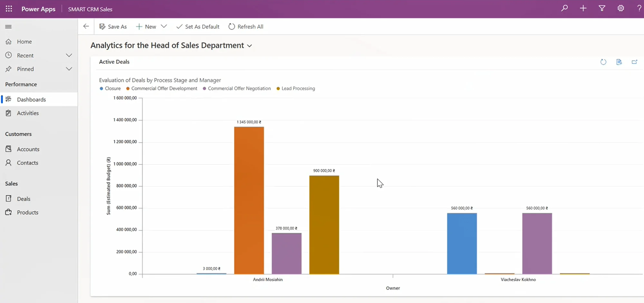Go back using the arrow button
The image size is (644, 303).
(x=86, y=27)
